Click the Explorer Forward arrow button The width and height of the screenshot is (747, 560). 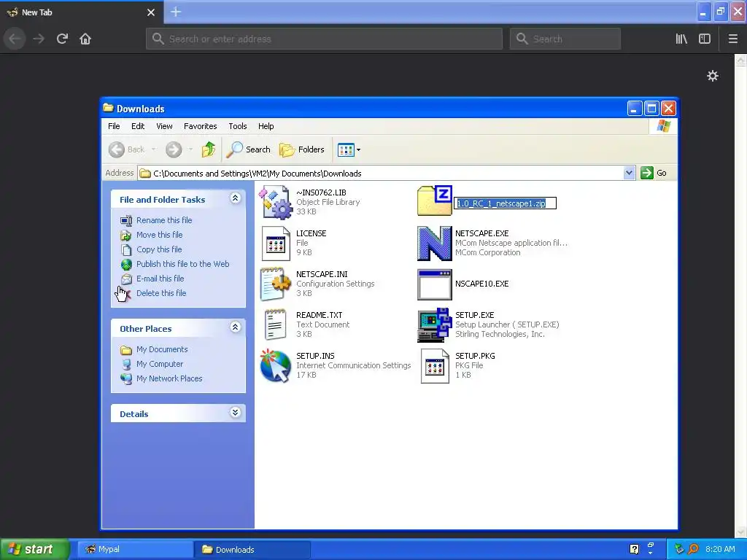coord(174,149)
